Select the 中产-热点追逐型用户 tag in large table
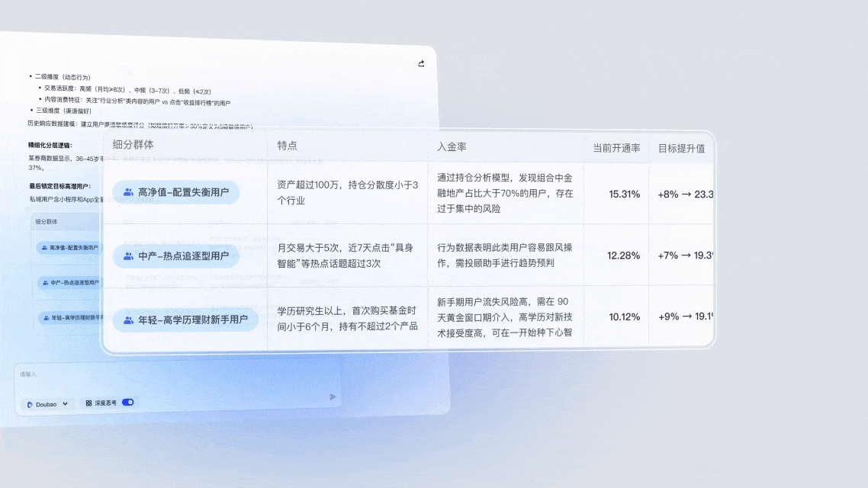The height and width of the screenshot is (488, 868). 176,255
